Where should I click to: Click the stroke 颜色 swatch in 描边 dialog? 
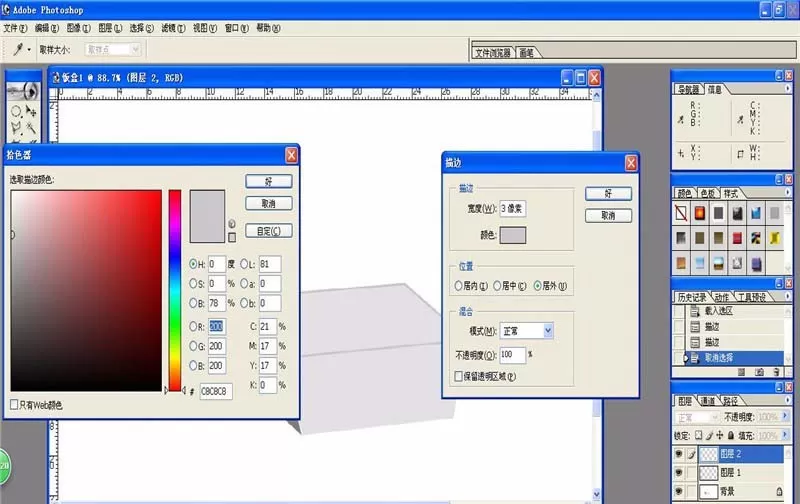[513, 235]
